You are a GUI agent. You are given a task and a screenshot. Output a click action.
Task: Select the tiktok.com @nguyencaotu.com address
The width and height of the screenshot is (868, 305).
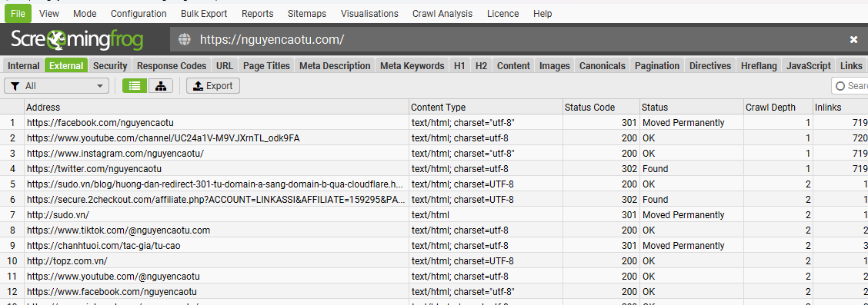coord(119,230)
